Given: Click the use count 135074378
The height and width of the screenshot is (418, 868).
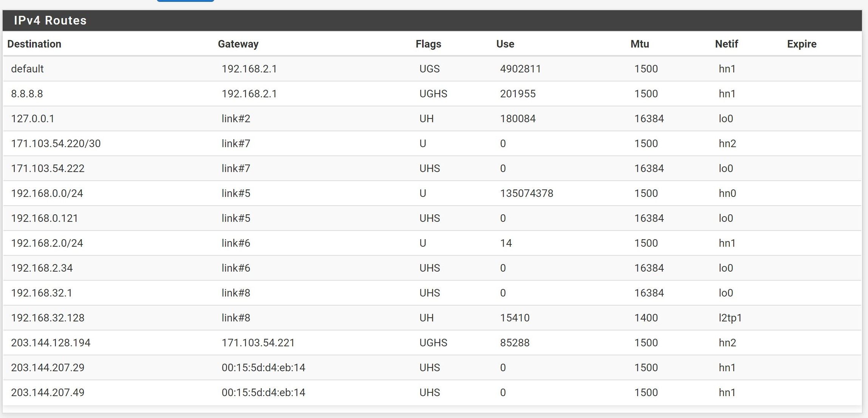Looking at the screenshot, I should [x=526, y=194].
